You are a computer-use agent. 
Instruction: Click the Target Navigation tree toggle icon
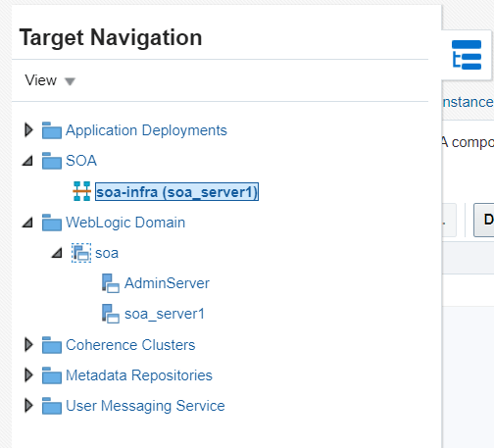click(467, 55)
